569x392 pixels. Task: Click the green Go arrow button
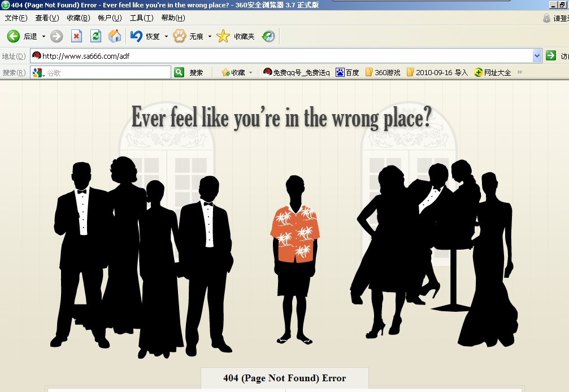[x=551, y=55]
